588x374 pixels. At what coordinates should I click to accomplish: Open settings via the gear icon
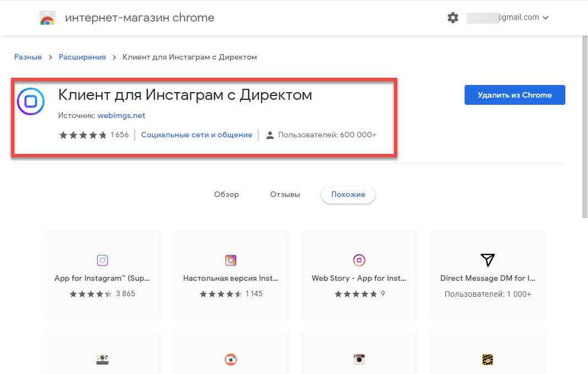pyautogui.click(x=452, y=18)
